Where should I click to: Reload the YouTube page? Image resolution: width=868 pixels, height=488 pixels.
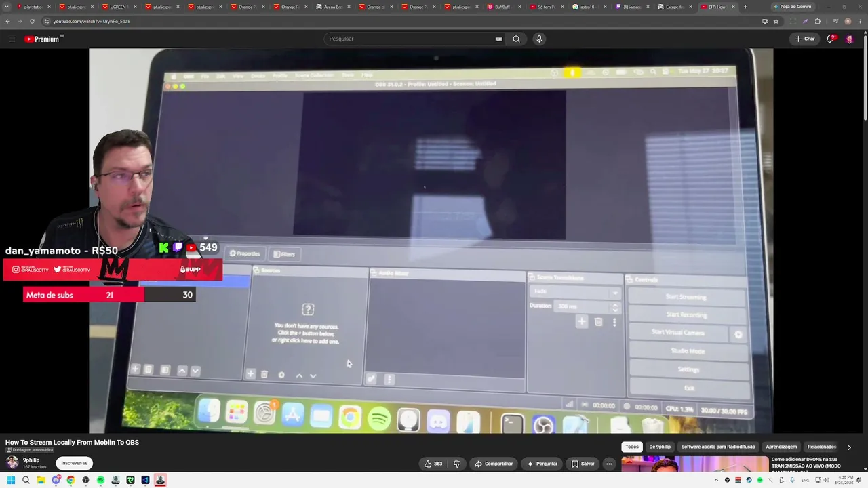[31, 21]
